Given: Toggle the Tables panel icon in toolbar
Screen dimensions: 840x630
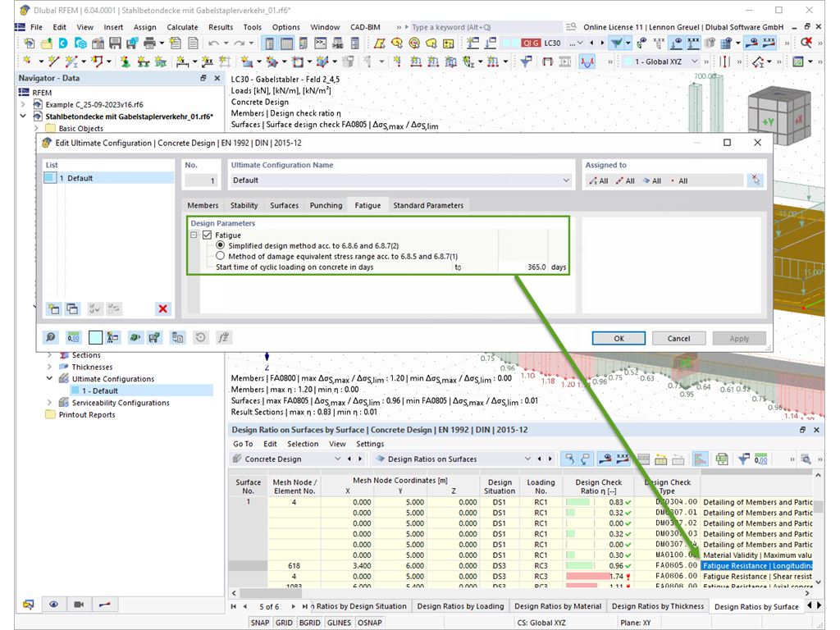Looking at the screenshot, I should tap(286, 43).
